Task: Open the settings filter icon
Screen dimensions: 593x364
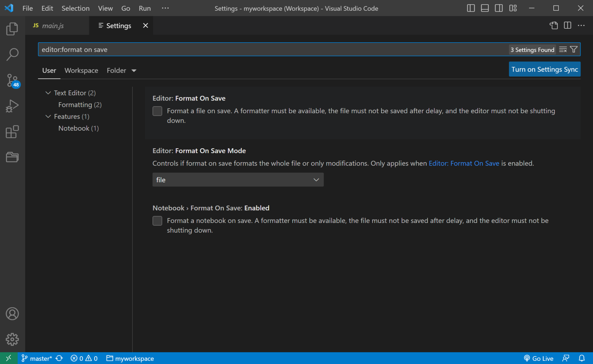Action: point(574,49)
